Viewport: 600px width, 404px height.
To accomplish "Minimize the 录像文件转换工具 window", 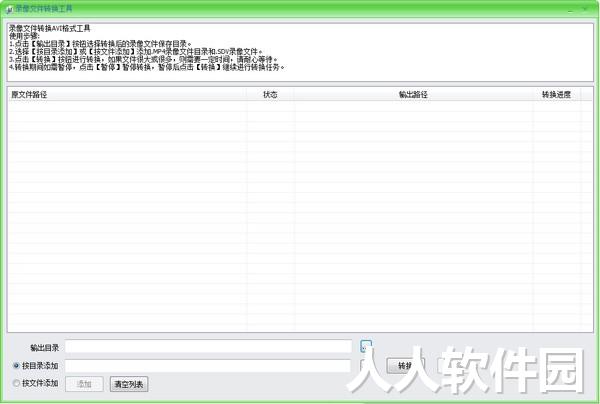I will pos(570,9).
